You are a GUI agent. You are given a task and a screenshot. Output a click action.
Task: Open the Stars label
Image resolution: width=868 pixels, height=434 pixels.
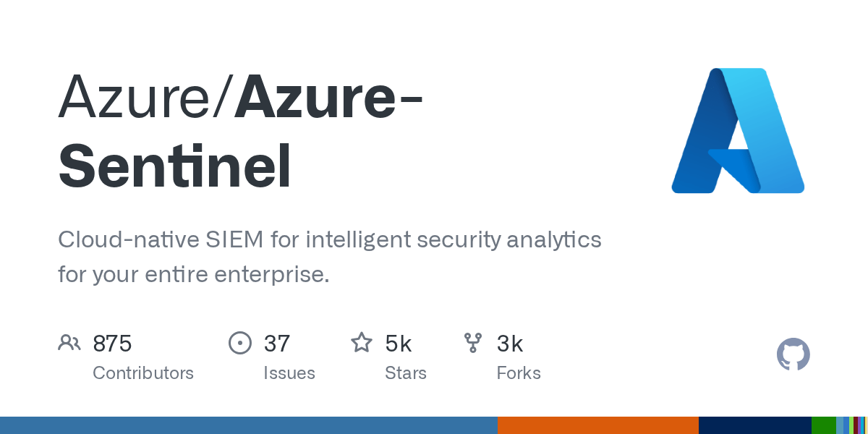click(406, 373)
